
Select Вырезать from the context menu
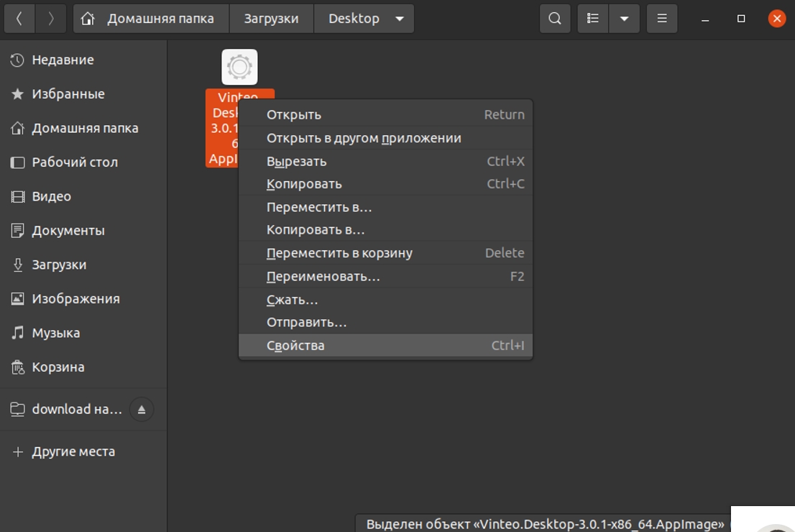(385, 161)
